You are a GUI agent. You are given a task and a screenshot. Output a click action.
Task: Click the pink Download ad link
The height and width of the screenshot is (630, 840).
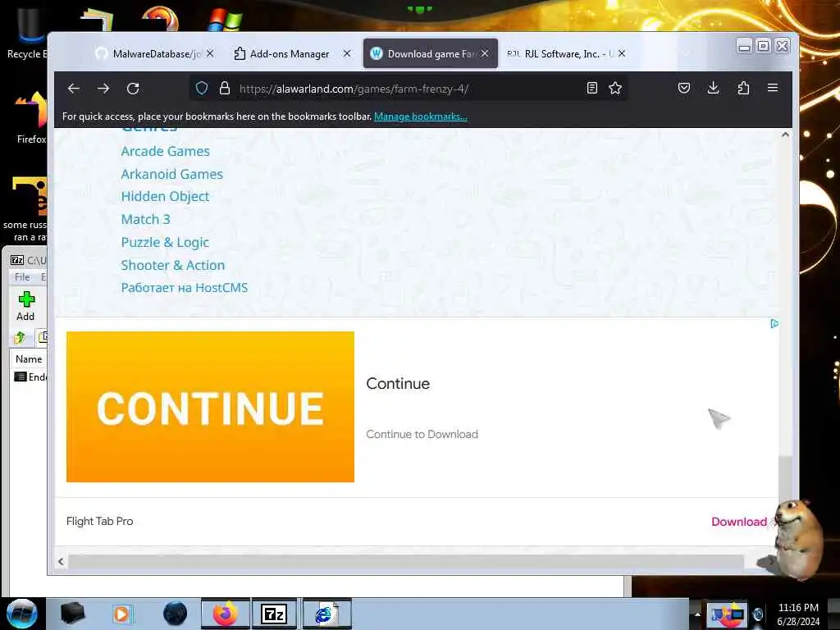739,522
